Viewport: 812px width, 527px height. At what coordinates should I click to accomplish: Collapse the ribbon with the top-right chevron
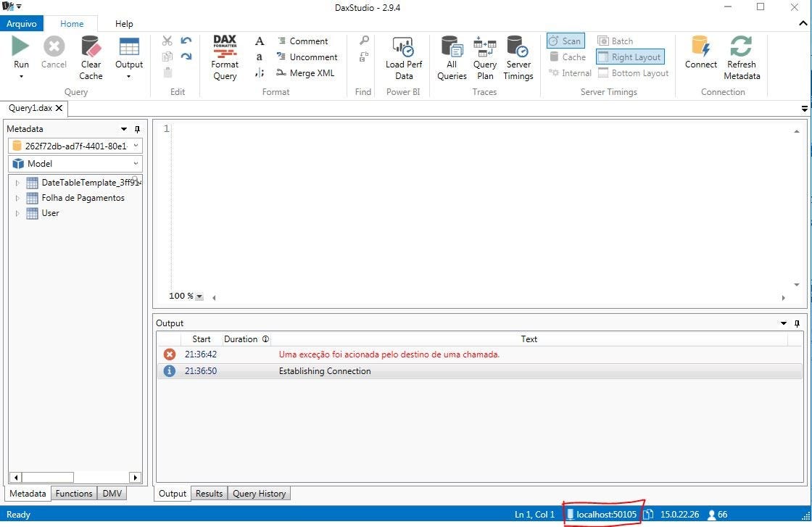pos(803,23)
